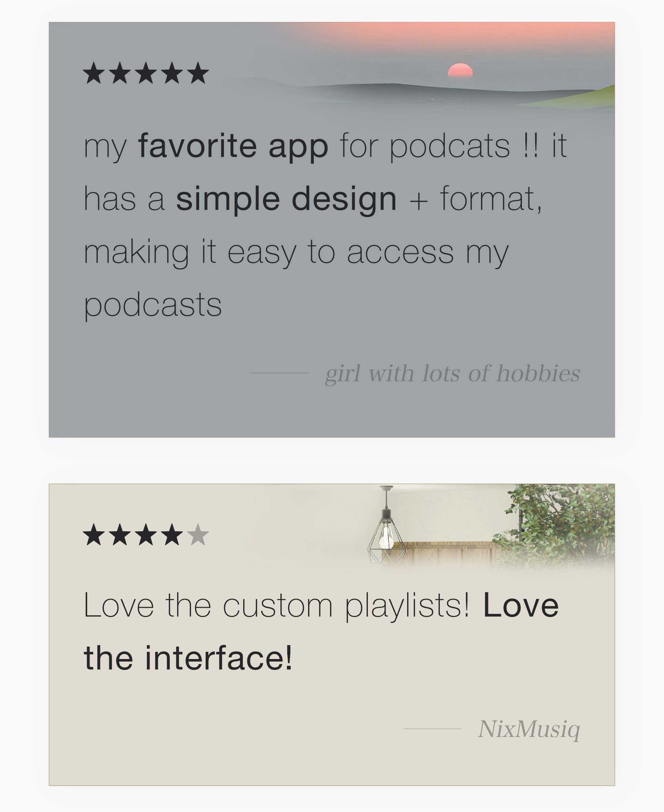Select the third star in the top review

pos(146,73)
